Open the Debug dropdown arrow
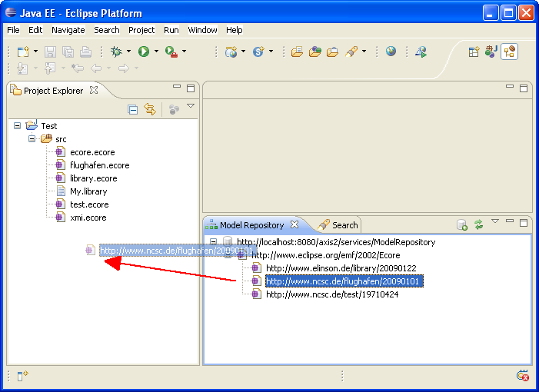 (129, 51)
